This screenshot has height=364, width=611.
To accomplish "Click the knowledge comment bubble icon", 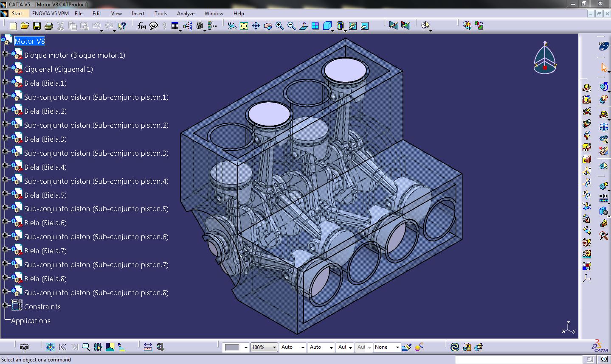I will [154, 26].
